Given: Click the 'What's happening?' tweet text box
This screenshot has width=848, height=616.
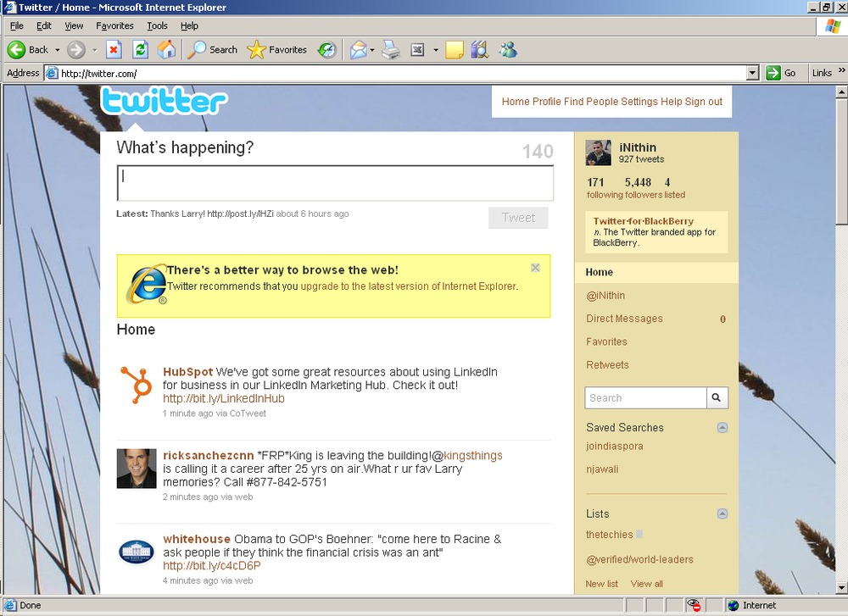Looking at the screenshot, I should pos(335,183).
